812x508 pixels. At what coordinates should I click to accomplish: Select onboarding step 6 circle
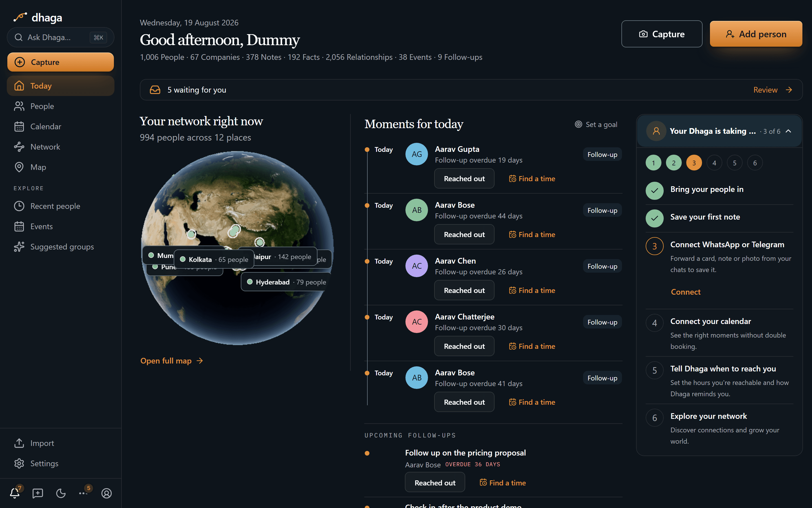coord(755,163)
